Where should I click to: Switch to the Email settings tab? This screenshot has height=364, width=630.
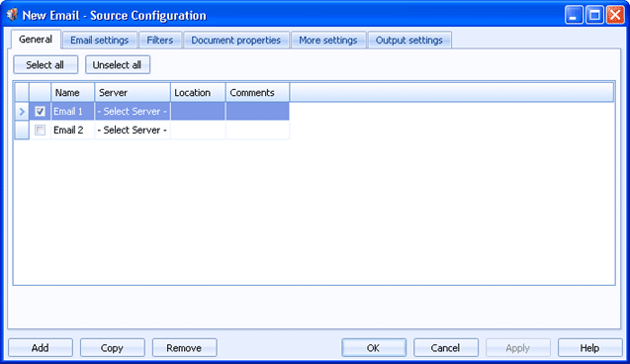100,41
